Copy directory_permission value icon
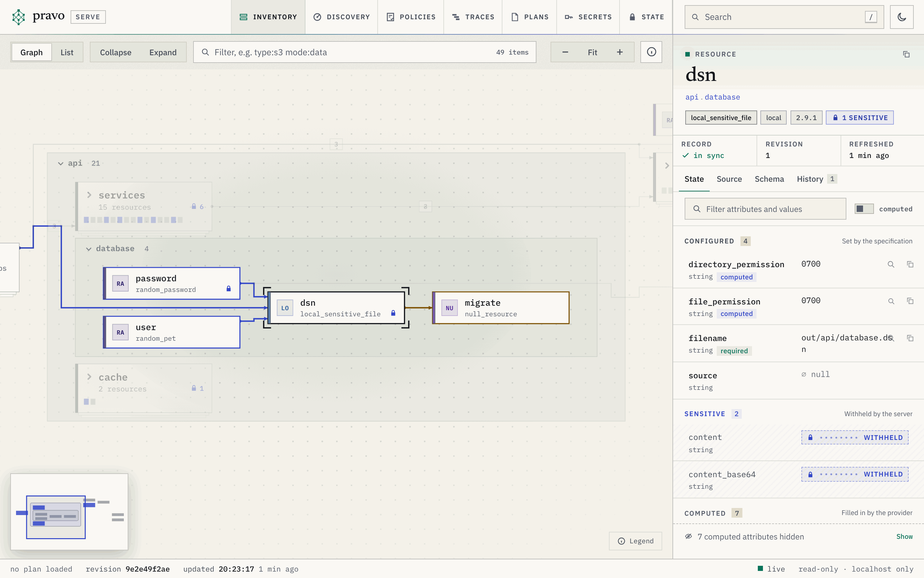The image size is (924, 578). click(x=910, y=265)
